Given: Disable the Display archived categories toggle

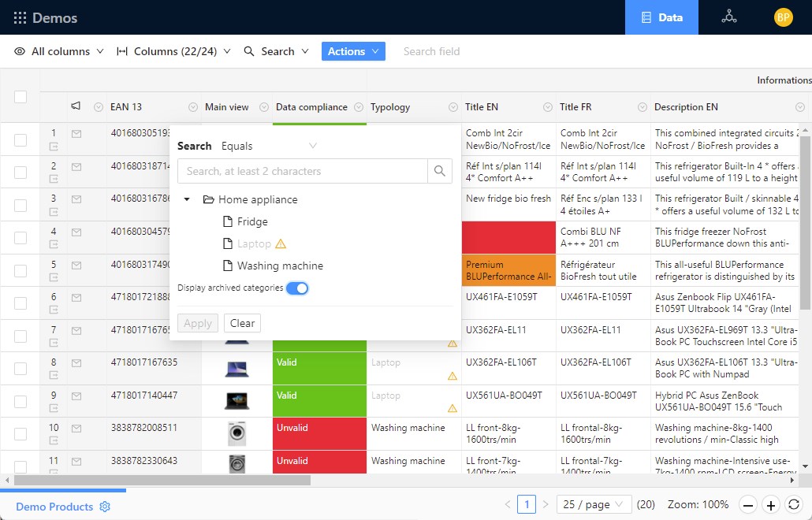Looking at the screenshot, I should [x=298, y=288].
